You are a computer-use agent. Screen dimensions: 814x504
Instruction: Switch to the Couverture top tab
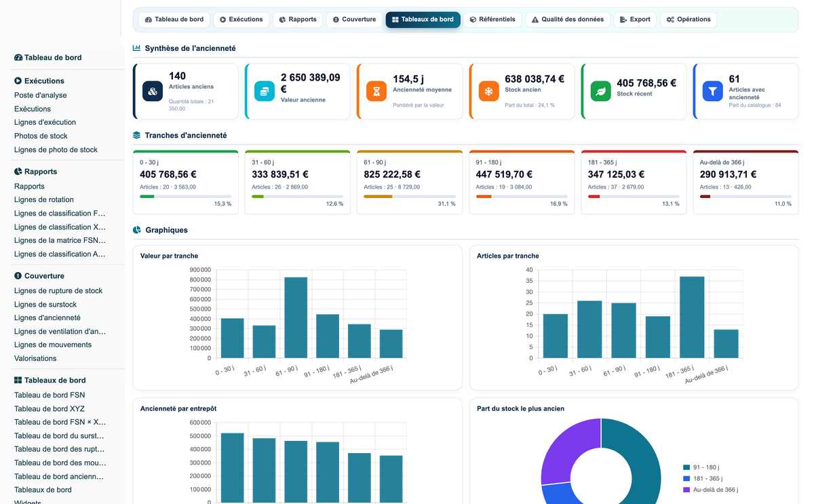(x=354, y=20)
